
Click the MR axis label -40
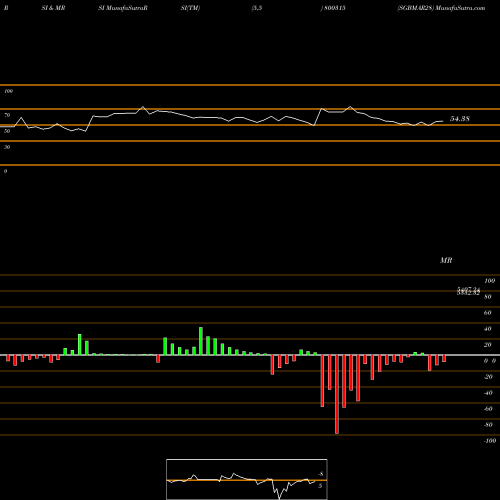(x=488, y=393)
